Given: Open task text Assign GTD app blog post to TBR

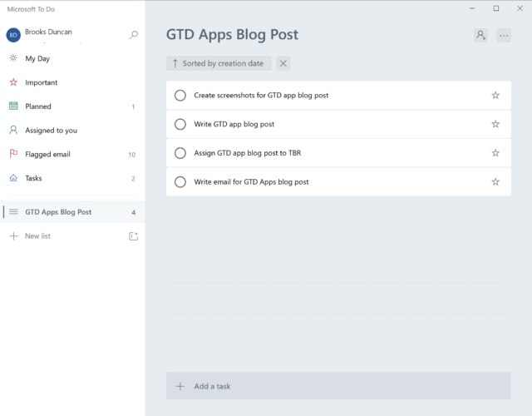Looking at the screenshot, I should pyautogui.click(x=248, y=153).
